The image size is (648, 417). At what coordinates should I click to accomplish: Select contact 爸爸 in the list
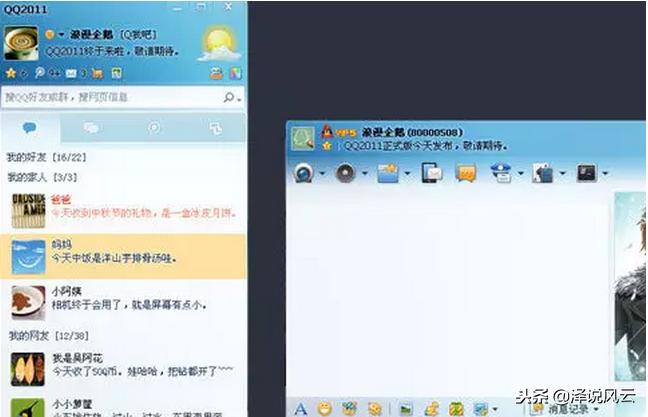pyautogui.click(x=124, y=210)
